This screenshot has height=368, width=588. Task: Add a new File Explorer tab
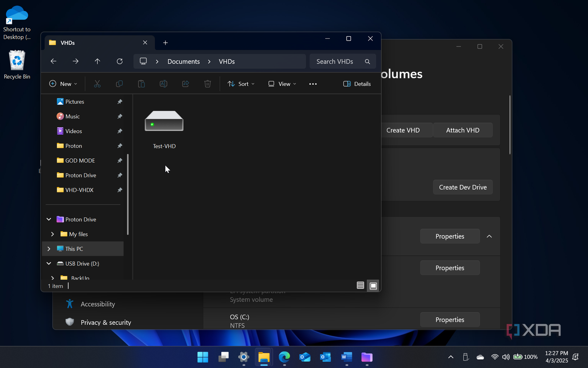tap(165, 43)
